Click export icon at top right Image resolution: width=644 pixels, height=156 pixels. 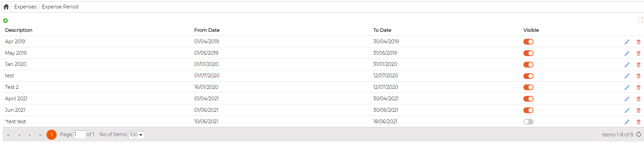tap(640, 20)
